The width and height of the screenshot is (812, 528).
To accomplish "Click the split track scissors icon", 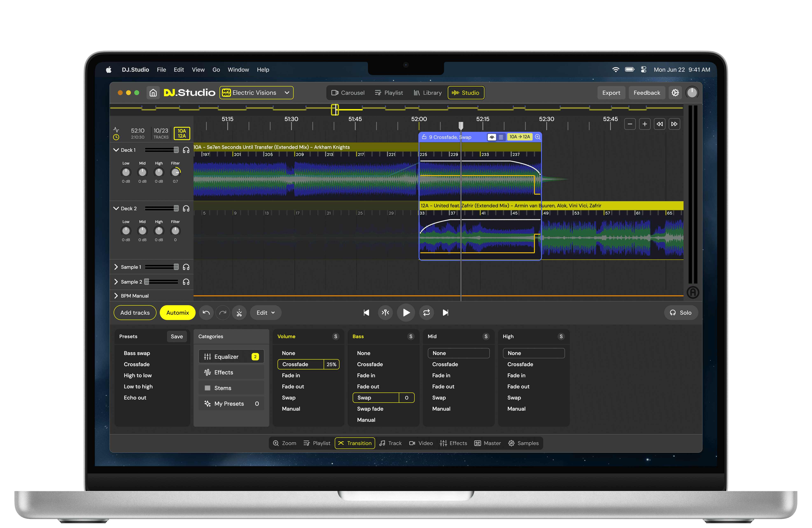I will pyautogui.click(x=239, y=313).
